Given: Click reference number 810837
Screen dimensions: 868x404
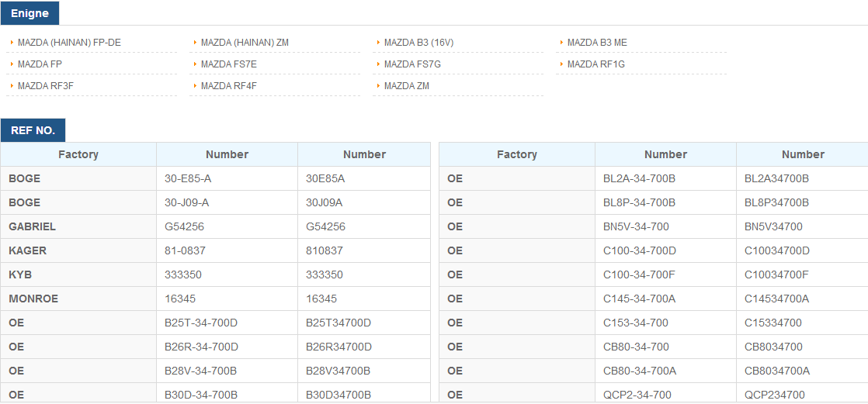Looking at the screenshot, I should pyautogui.click(x=325, y=250).
